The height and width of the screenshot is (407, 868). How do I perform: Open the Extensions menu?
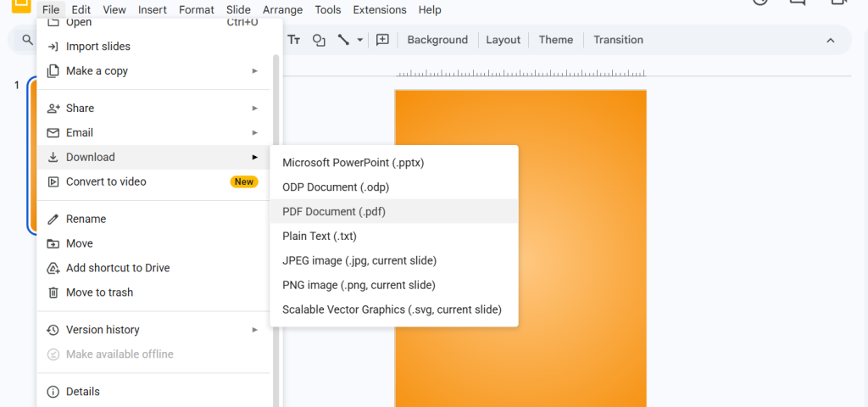(x=380, y=10)
